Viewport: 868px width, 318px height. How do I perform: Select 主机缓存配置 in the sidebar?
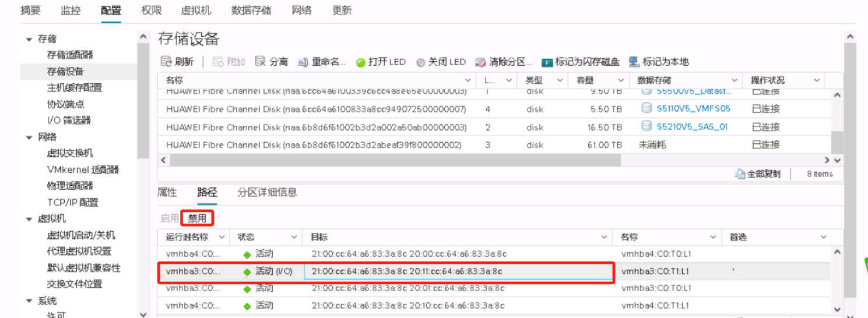click(x=75, y=87)
